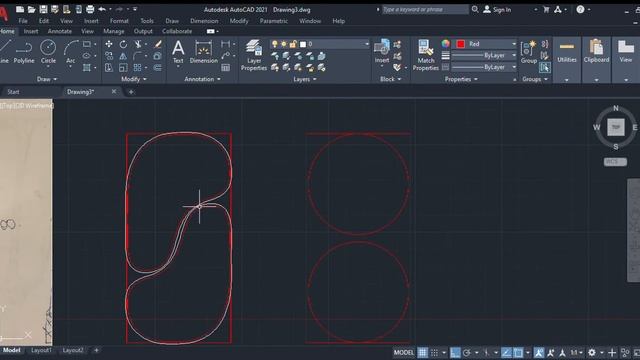Open the lineweight ByLayer dropdown
Screen dimensions: 640x360
pyautogui.click(x=485, y=55)
